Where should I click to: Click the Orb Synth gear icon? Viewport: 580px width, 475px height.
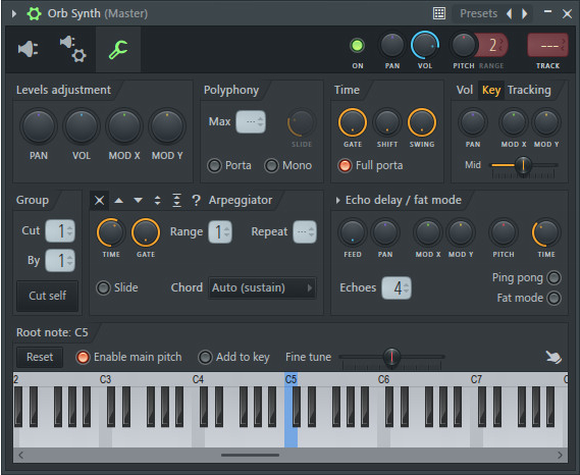click(34, 14)
